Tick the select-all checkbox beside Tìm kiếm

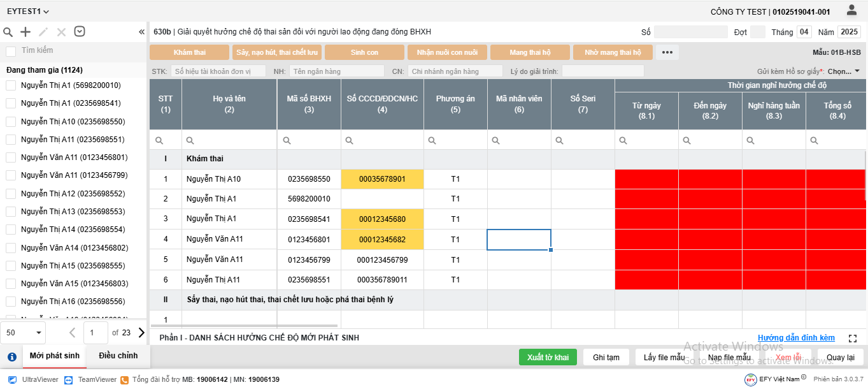(11, 51)
